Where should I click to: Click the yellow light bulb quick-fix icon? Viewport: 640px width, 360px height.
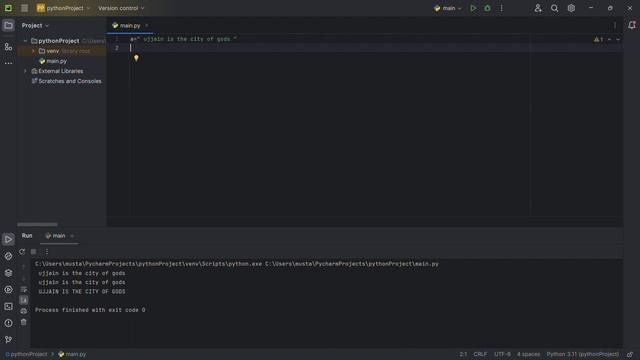click(x=136, y=58)
